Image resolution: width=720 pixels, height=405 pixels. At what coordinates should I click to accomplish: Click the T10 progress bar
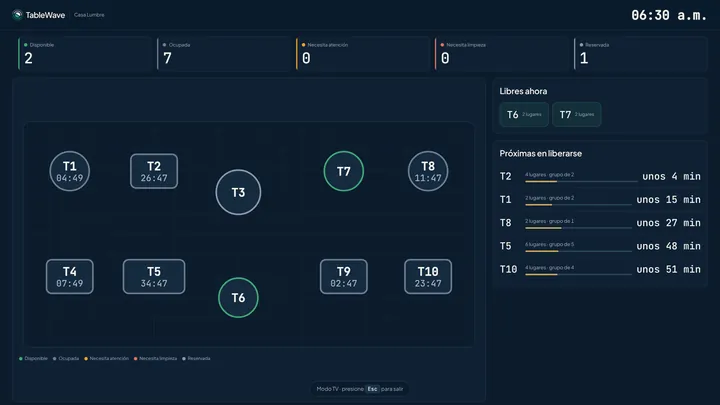coord(578,275)
